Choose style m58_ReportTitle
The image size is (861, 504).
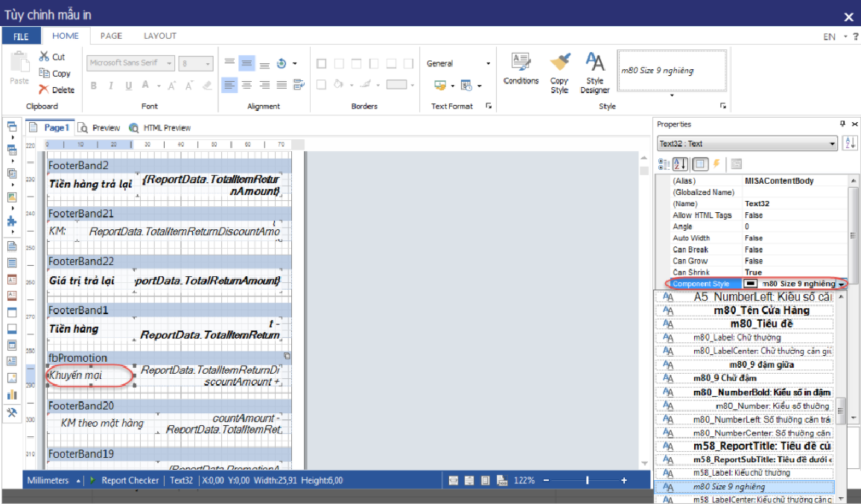[x=745, y=447]
